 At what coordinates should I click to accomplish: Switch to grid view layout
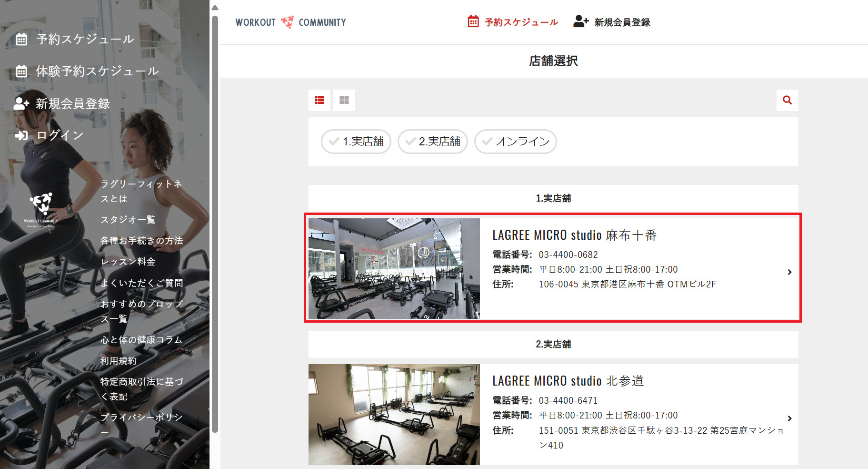pos(344,100)
